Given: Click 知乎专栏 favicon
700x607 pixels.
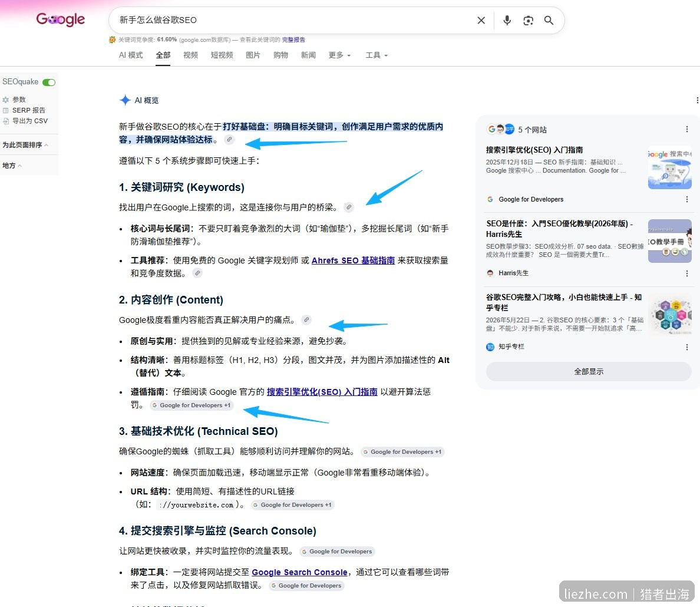Looking at the screenshot, I should coord(490,347).
